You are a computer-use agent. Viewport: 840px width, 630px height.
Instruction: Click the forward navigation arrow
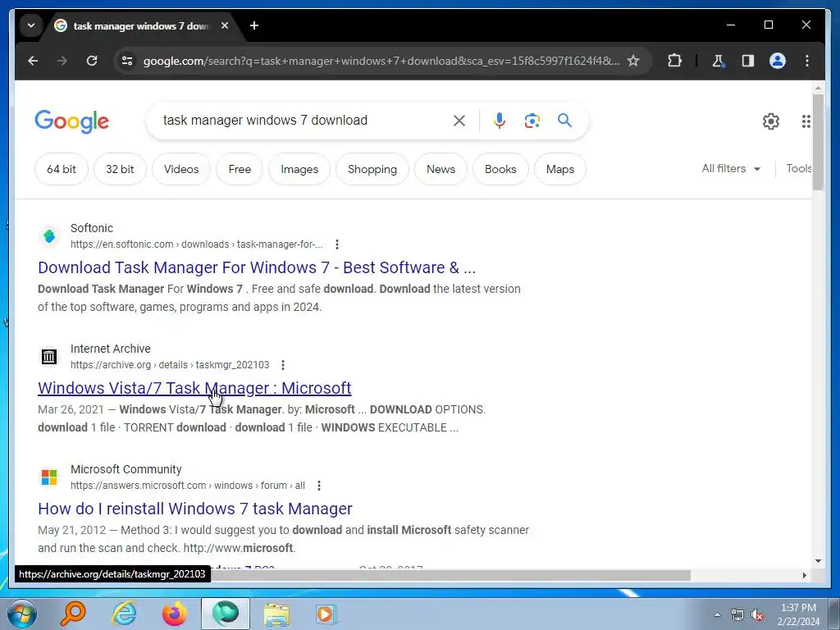(x=62, y=61)
